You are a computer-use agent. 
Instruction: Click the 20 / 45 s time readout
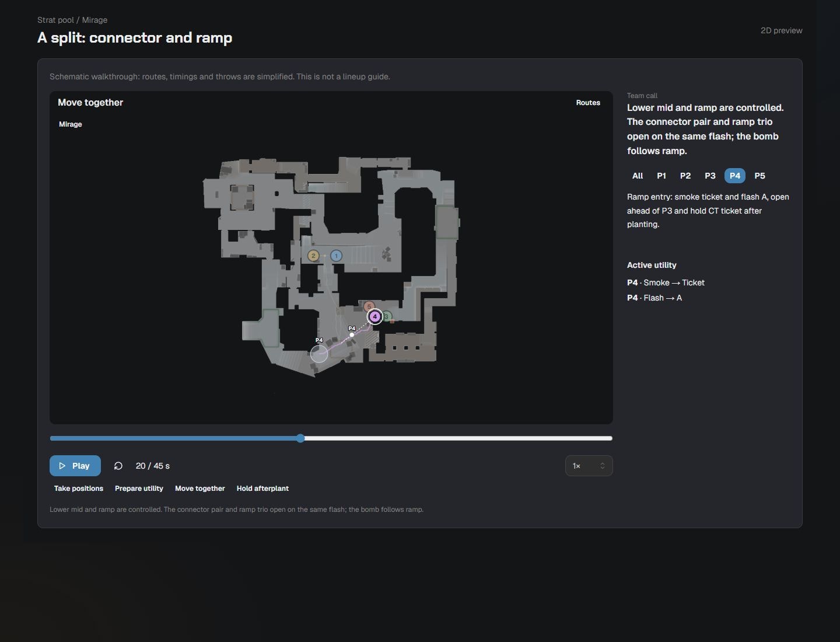click(153, 466)
